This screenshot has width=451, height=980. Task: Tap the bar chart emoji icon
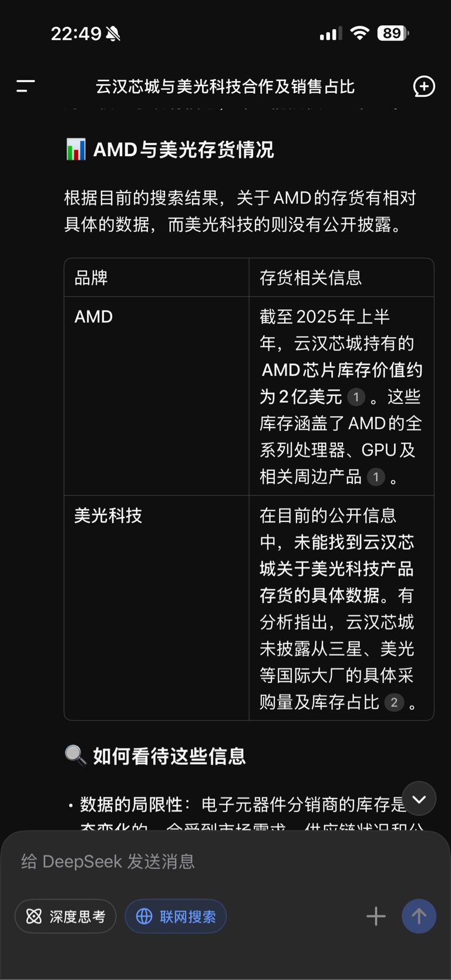coord(76,150)
